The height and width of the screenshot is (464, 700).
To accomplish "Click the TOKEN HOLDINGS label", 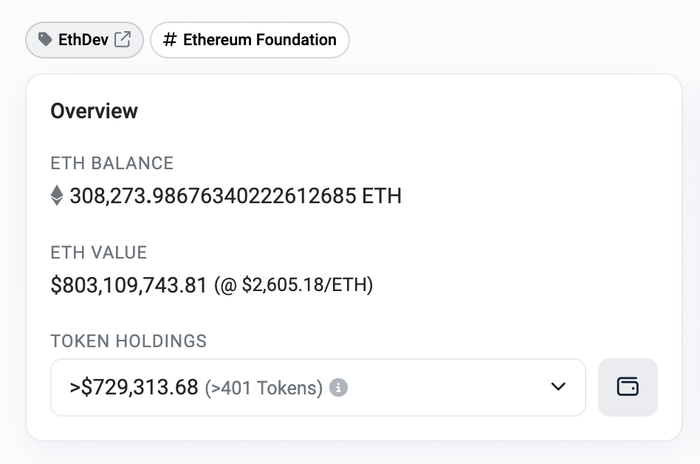I will [129, 341].
